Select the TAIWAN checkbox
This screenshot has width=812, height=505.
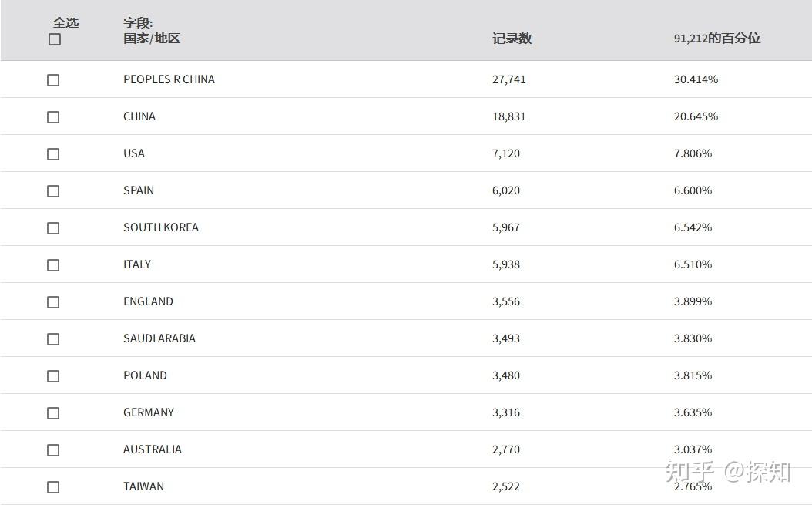click(x=53, y=487)
